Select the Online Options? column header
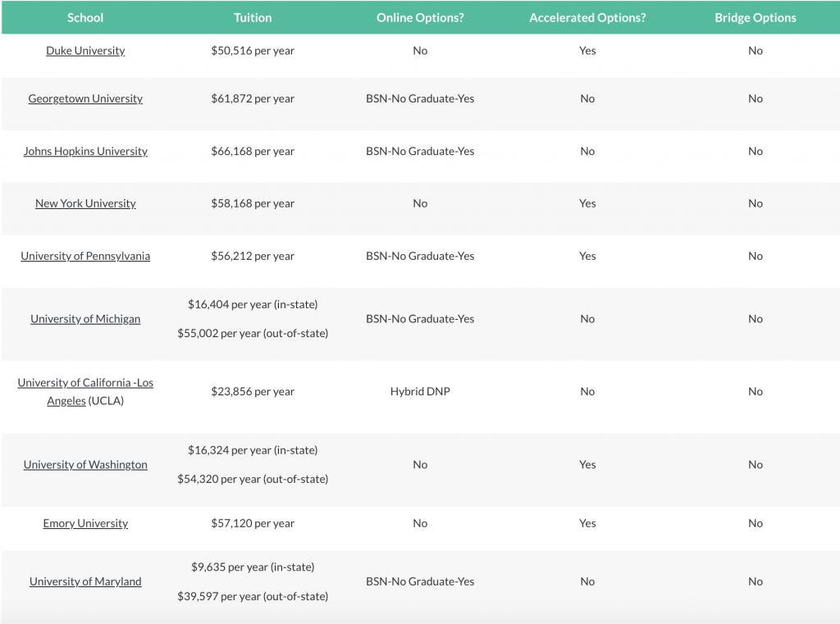Screen dimensions: 840x624 point(420,18)
